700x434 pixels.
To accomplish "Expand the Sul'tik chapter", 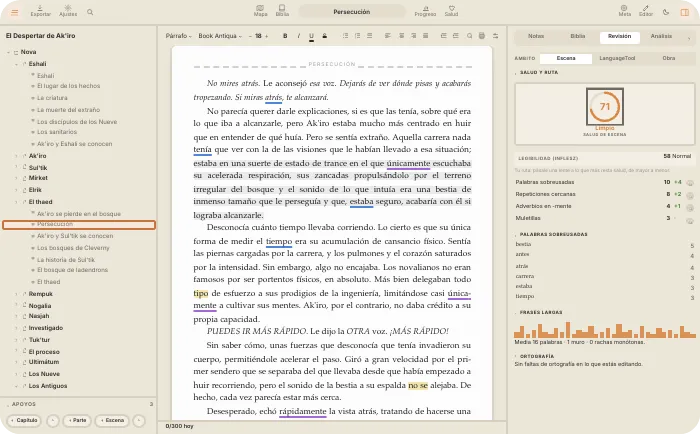I will [17, 167].
